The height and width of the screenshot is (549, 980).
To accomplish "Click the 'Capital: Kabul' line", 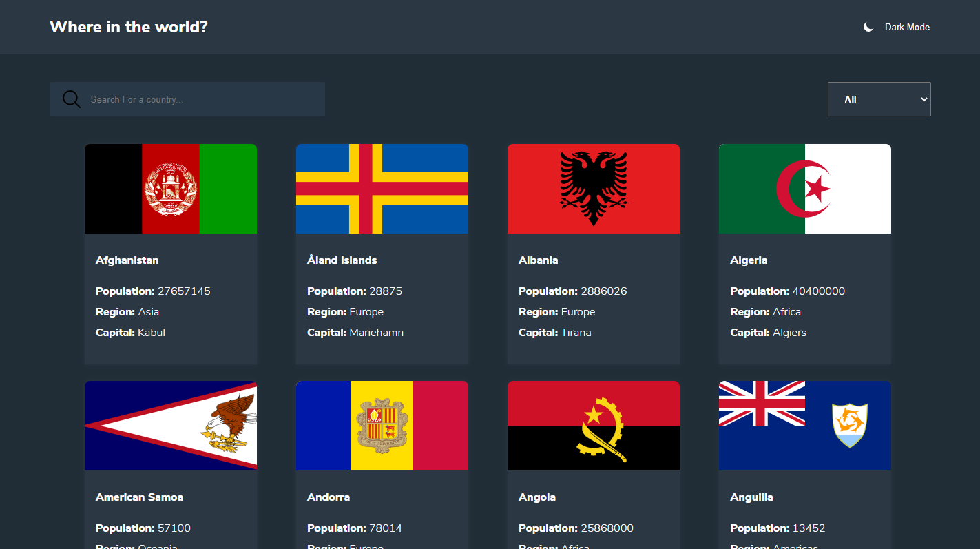I will pos(131,333).
